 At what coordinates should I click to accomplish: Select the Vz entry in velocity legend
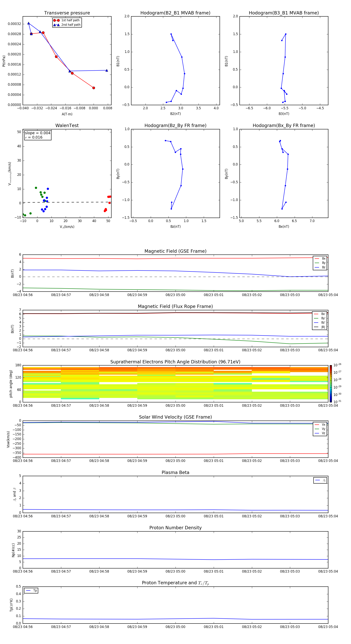(320, 433)
